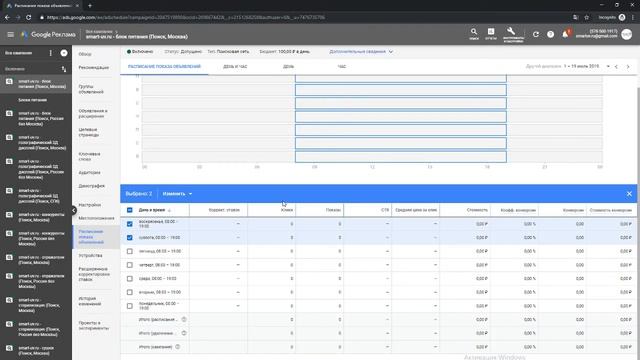Open the notifications bell
The height and width of the screenshot is (360, 640).
click(565, 35)
